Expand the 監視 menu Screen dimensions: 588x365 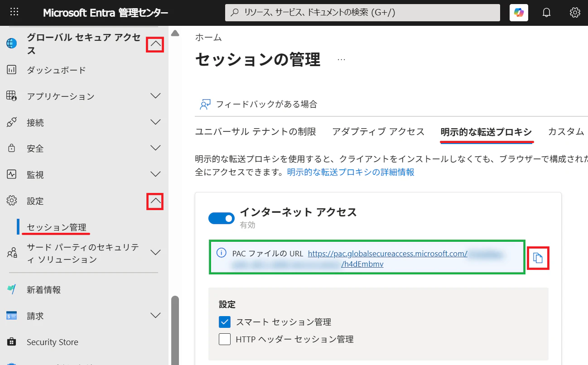pyautogui.click(x=155, y=174)
